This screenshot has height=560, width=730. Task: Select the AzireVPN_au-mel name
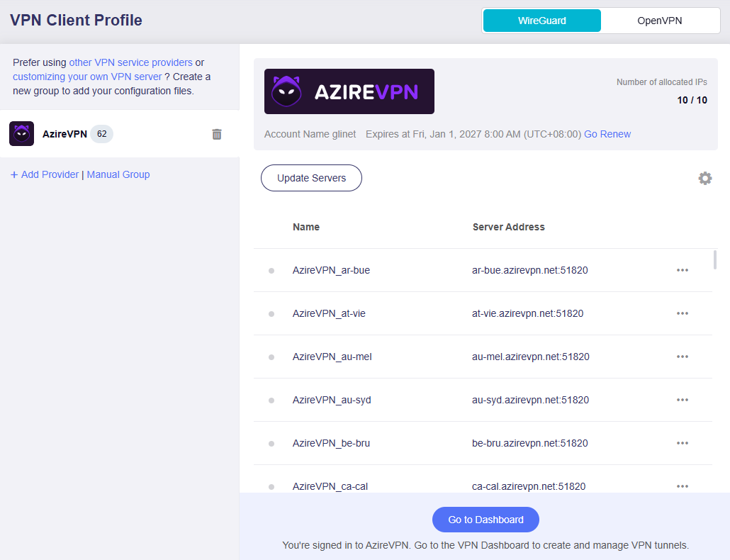(332, 357)
